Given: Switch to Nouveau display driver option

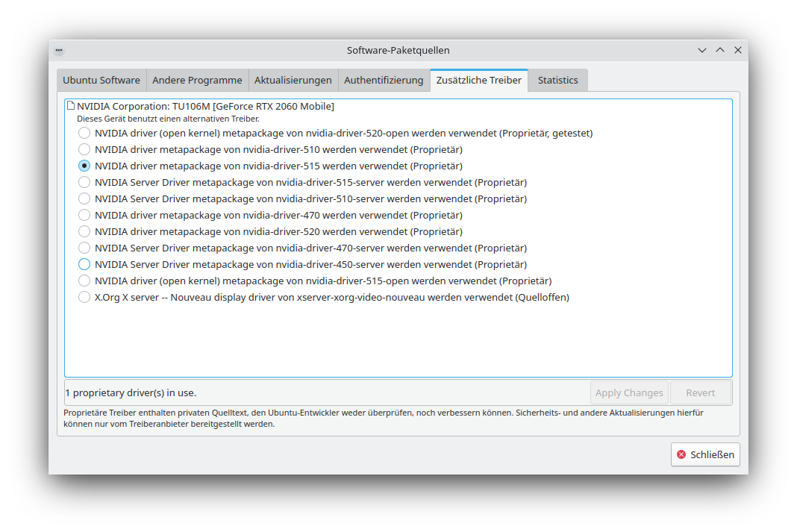Looking at the screenshot, I should [84, 297].
